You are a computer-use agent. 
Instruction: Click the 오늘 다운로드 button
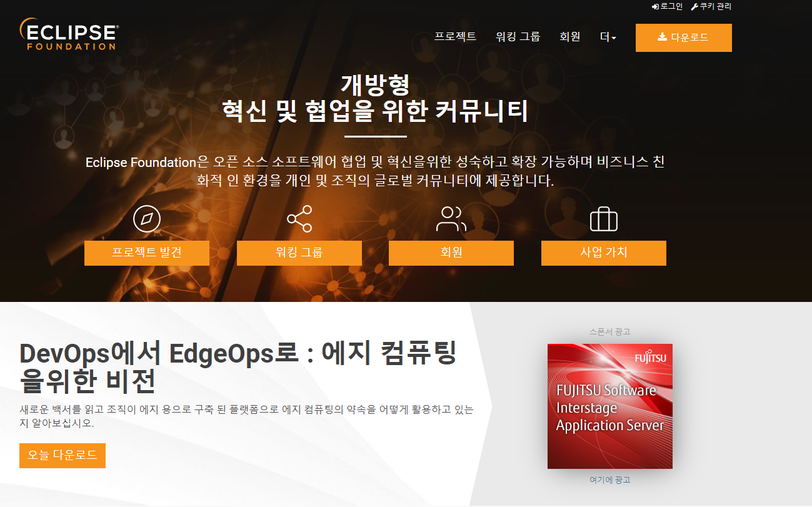pyautogui.click(x=63, y=456)
